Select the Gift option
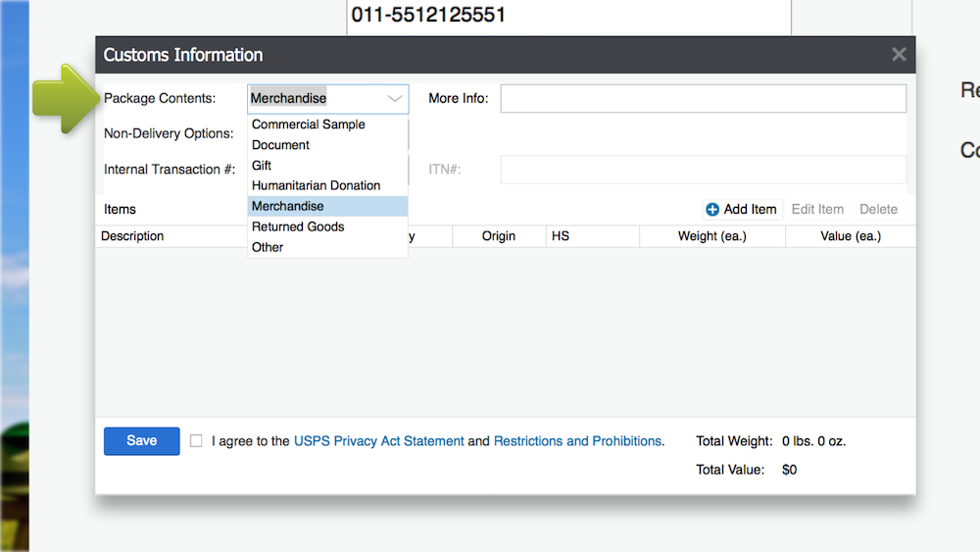The width and height of the screenshot is (980, 552). pos(262,166)
